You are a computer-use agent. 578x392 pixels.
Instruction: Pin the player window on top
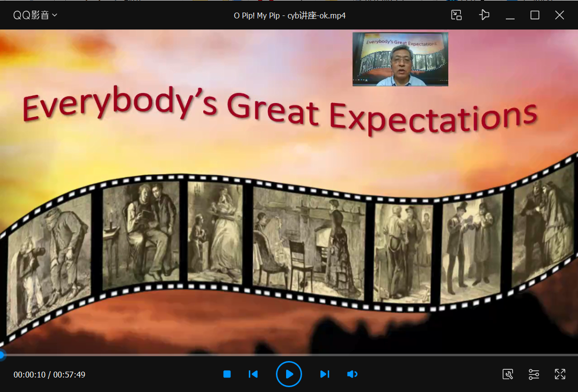[484, 15]
